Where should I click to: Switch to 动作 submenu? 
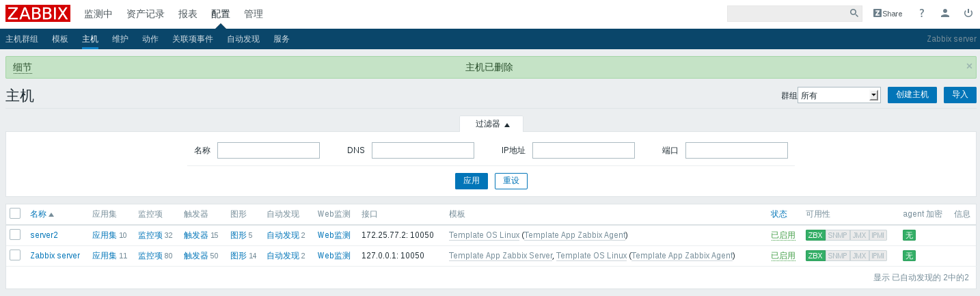point(150,39)
